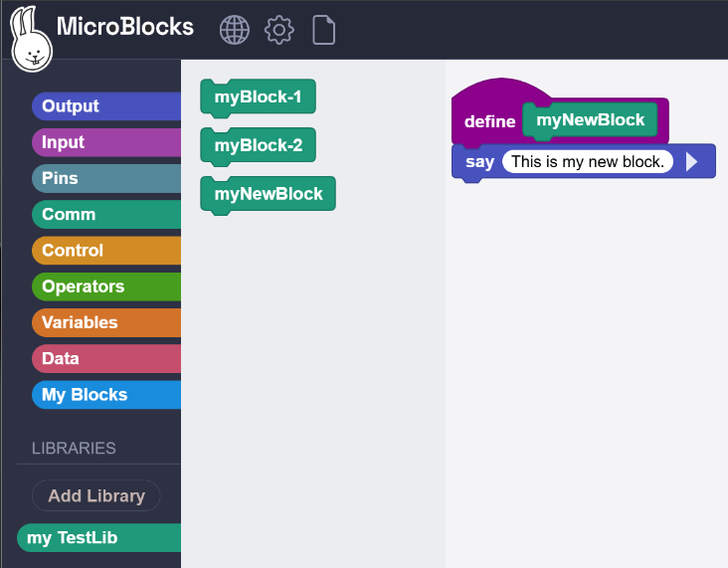Click the myBlock-2 palette block
Viewport: 728px width, 568px height.
point(259,146)
